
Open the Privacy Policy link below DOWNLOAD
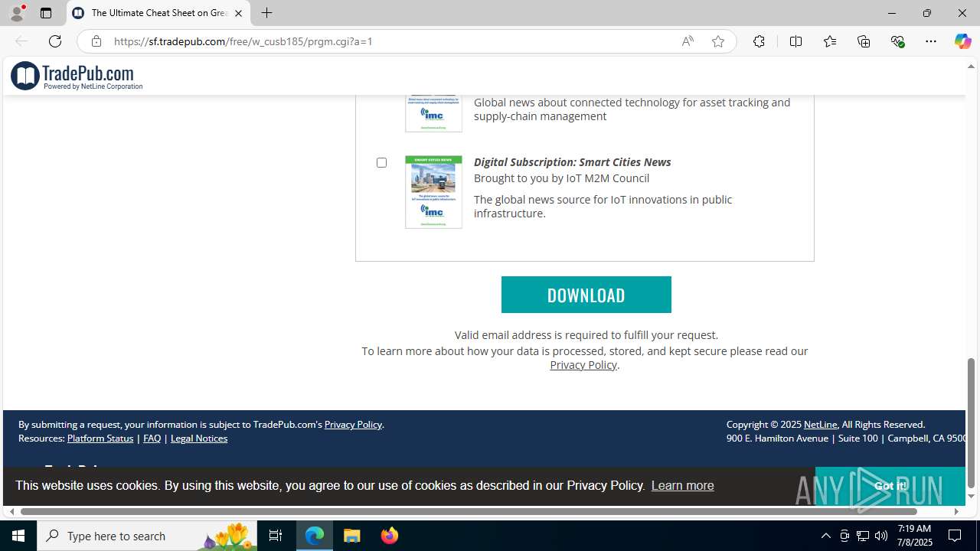(583, 365)
